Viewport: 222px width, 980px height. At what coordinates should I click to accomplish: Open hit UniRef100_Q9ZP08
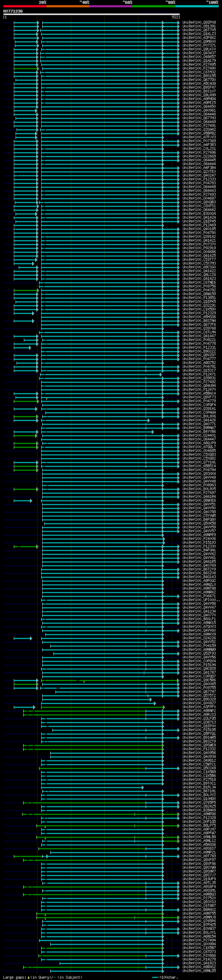click(x=199, y=23)
